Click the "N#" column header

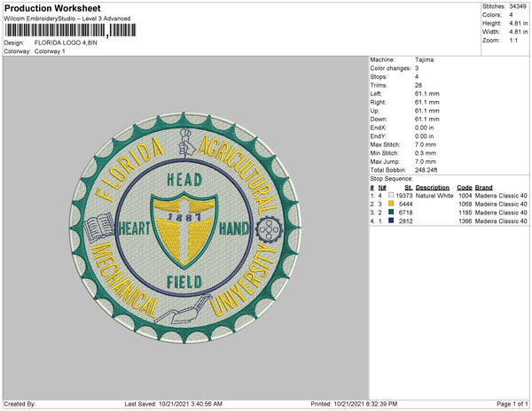382,188
